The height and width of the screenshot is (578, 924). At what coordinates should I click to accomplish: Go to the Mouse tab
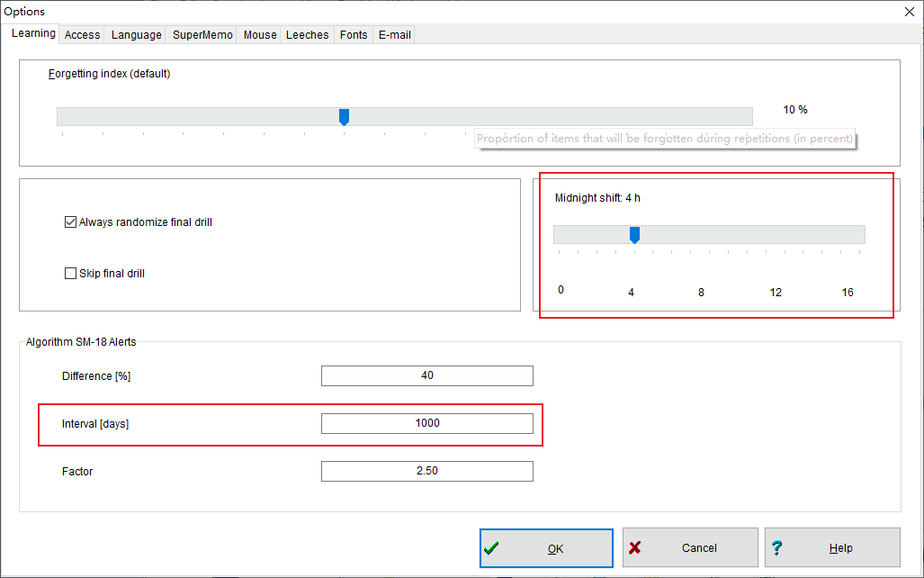tap(260, 35)
